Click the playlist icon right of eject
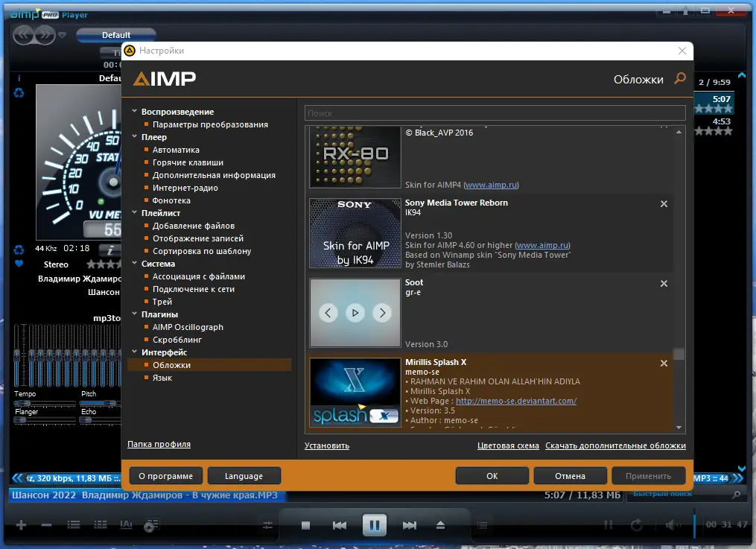 pyautogui.click(x=482, y=525)
